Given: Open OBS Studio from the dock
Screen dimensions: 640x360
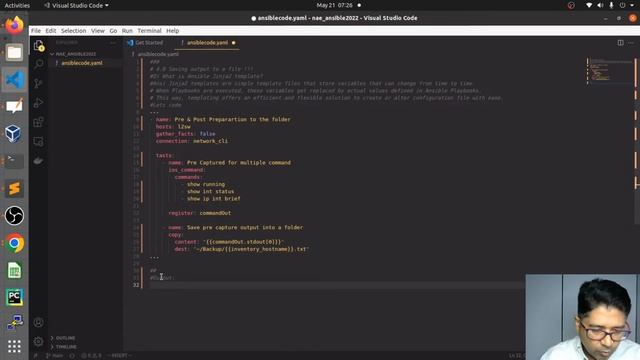Looking at the screenshot, I should [14, 216].
